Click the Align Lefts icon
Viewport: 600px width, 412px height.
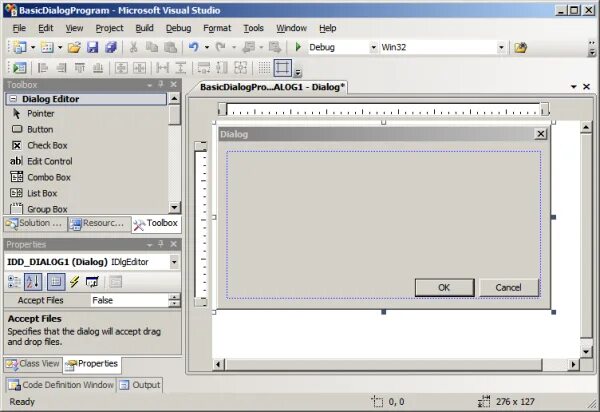pos(42,68)
